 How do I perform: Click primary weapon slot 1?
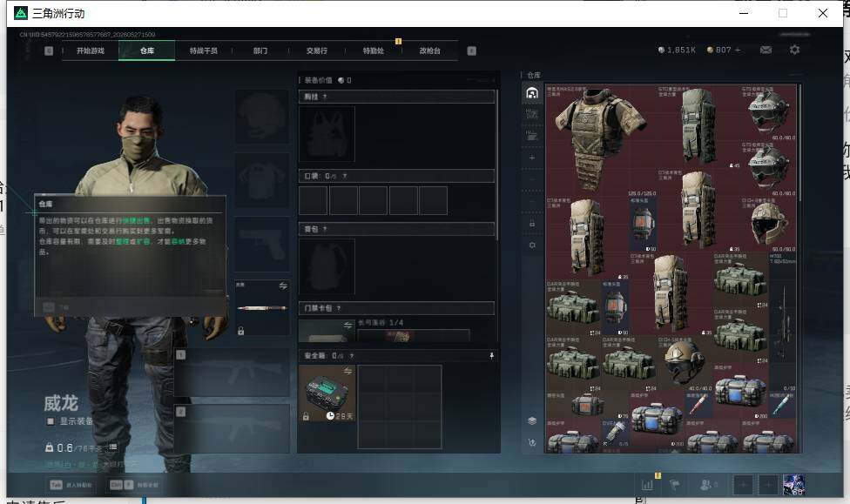point(232,372)
